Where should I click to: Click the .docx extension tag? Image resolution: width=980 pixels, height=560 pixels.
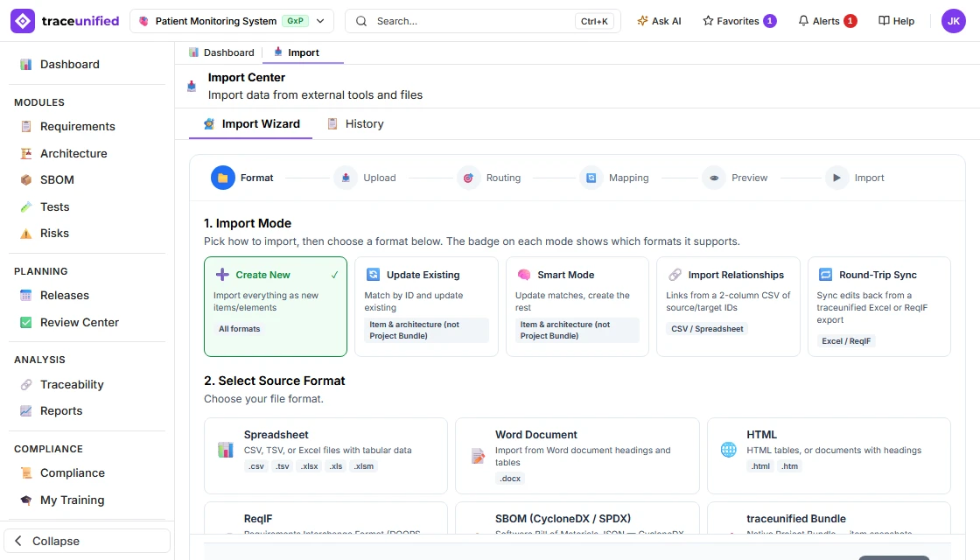510,479
